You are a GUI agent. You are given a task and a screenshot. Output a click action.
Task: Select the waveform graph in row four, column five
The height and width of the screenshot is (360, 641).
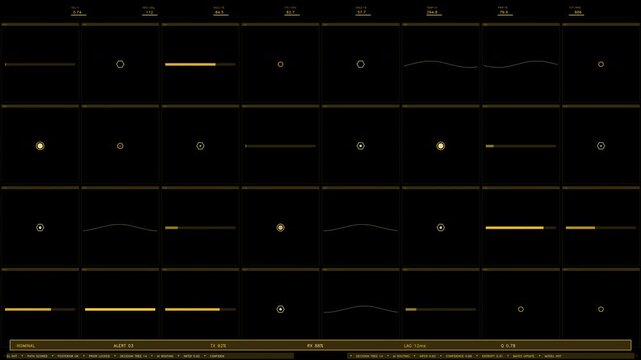tap(361, 309)
